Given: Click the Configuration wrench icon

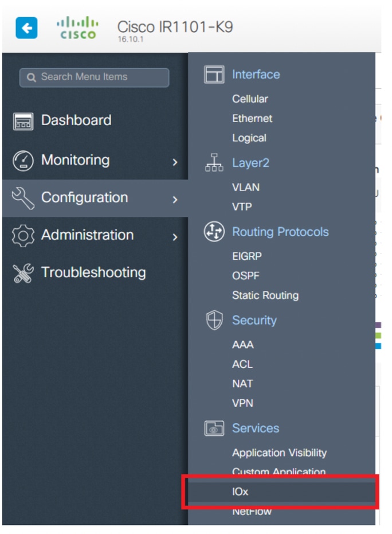Looking at the screenshot, I should click(23, 198).
